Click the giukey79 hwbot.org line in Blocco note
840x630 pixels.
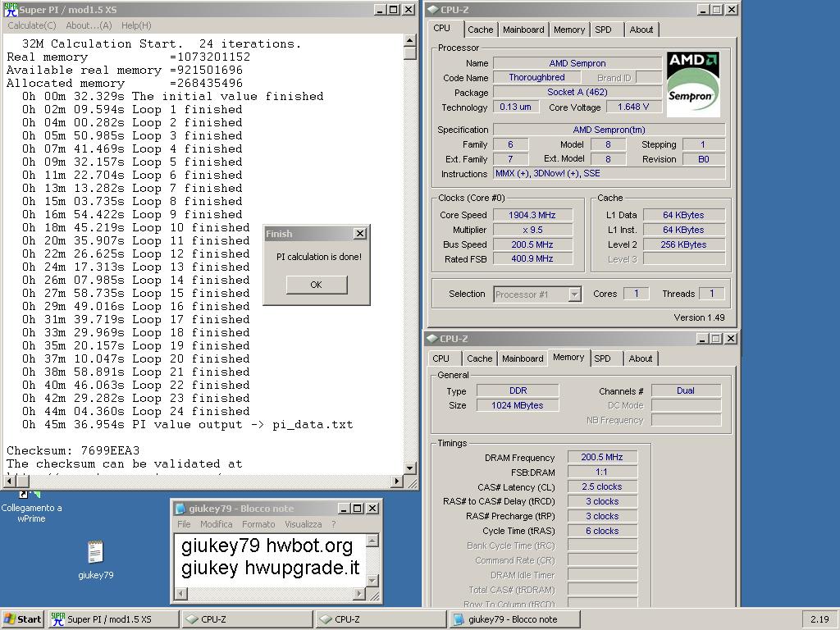tap(267, 546)
